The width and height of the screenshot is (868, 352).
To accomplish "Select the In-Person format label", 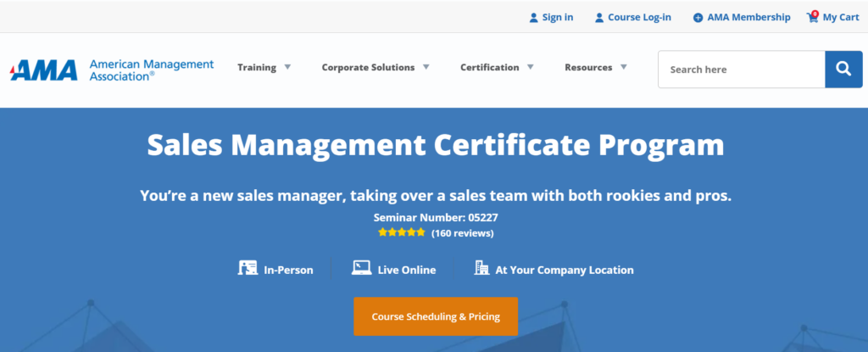I will pyautogui.click(x=288, y=270).
